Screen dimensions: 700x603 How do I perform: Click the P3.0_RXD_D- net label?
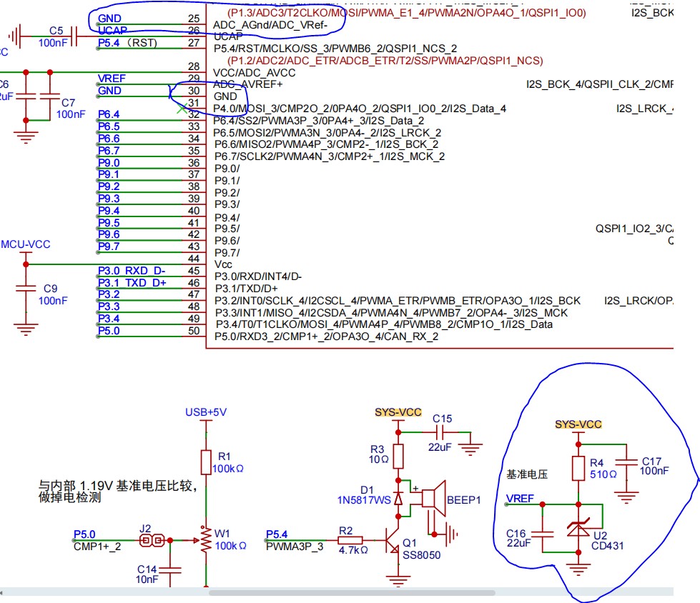coord(132,271)
